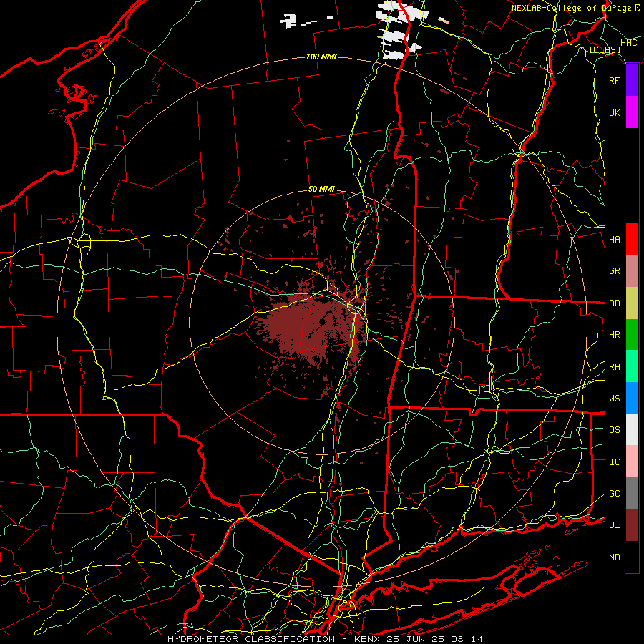Click the GC legend label
This screenshot has width=644, height=644.
click(615, 493)
